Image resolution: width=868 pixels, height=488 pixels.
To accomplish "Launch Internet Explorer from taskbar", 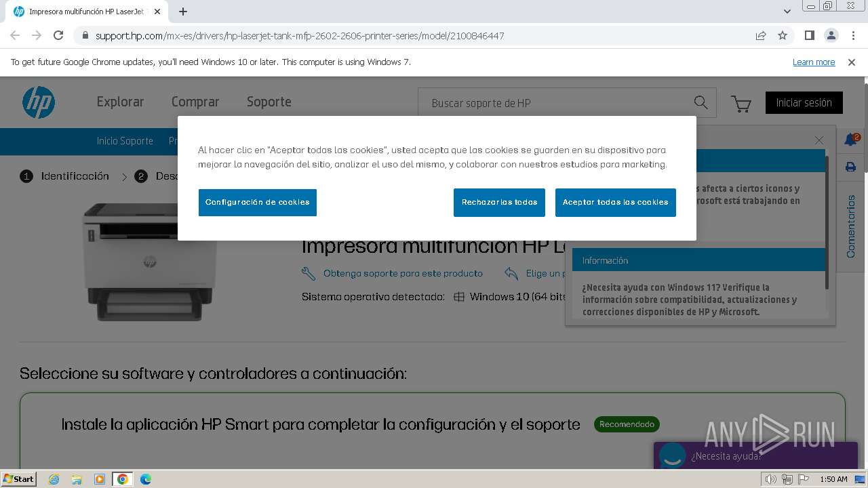I will point(54,479).
